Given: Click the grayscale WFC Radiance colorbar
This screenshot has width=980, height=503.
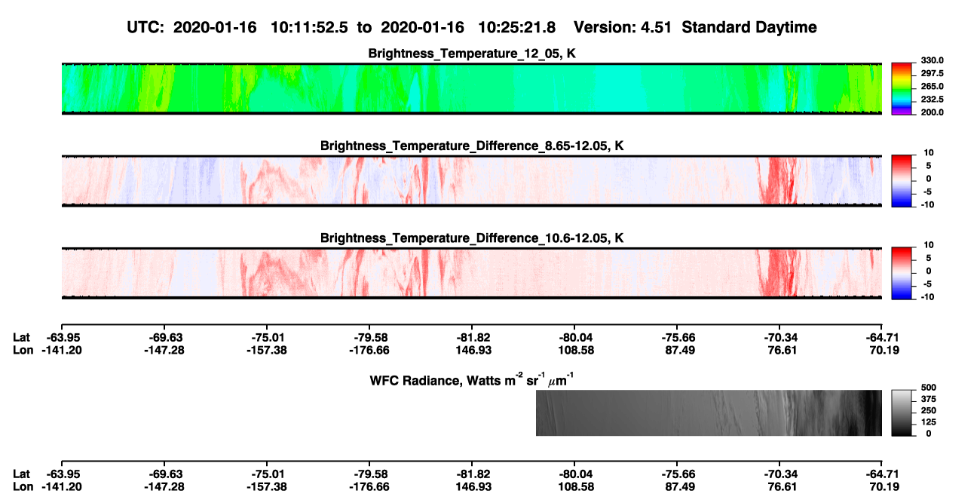Looking at the screenshot, I should [x=902, y=413].
